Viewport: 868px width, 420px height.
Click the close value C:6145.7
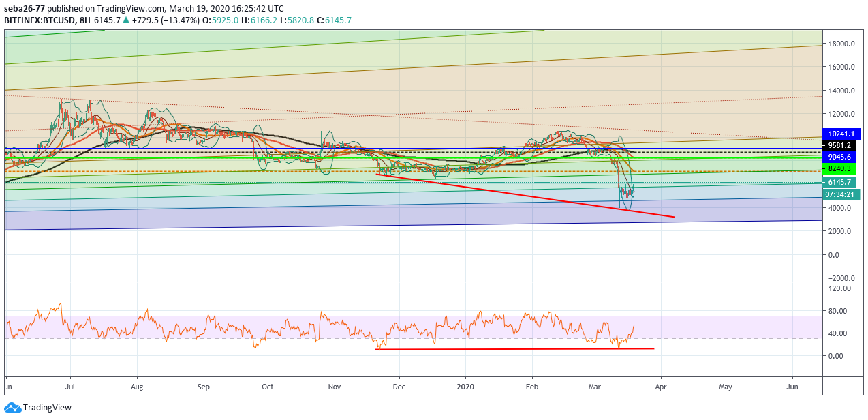(335, 20)
